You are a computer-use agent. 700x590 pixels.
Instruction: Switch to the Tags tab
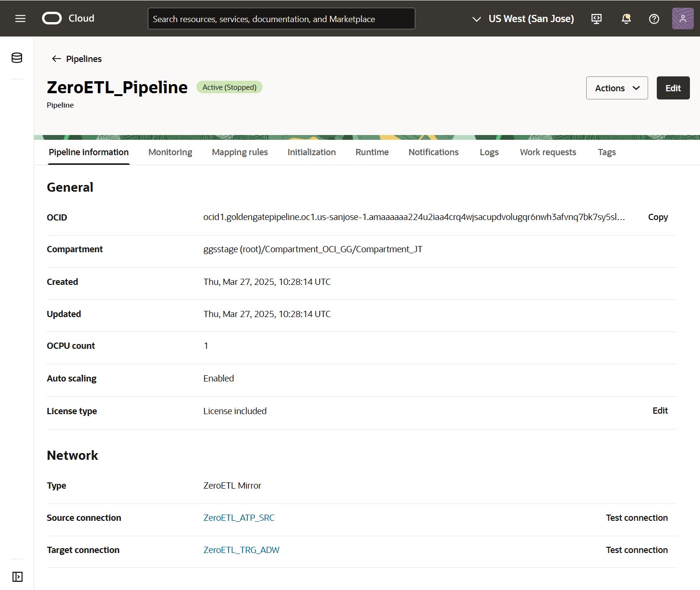click(606, 152)
